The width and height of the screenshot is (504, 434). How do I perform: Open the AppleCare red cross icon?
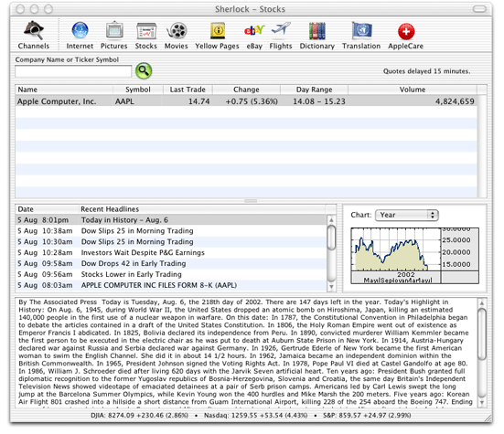click(x=406, y=31)
